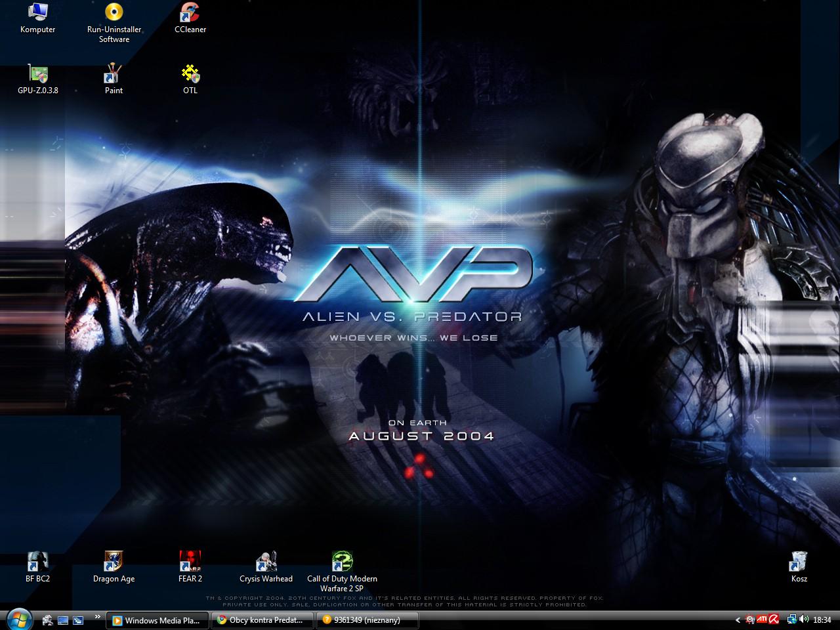Switch to Chrome Obcy kontra Predator window
The width and height of the screenshot is (840, 630).
[x=262, y=620]
